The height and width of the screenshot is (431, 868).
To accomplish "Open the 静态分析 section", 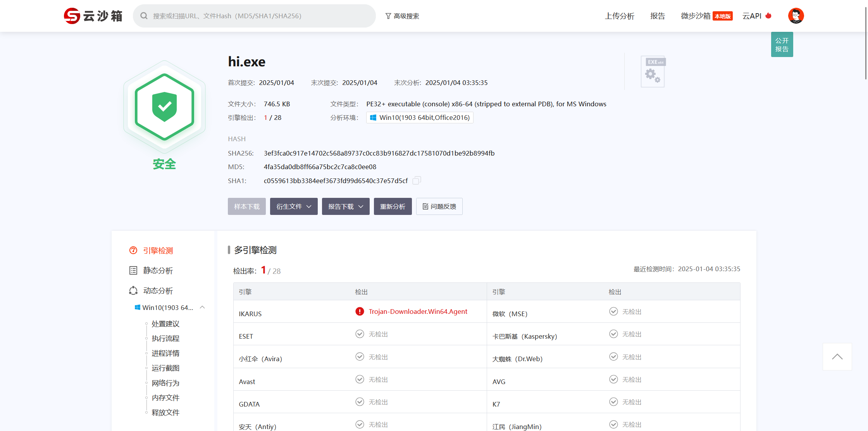I will [158, 270].
